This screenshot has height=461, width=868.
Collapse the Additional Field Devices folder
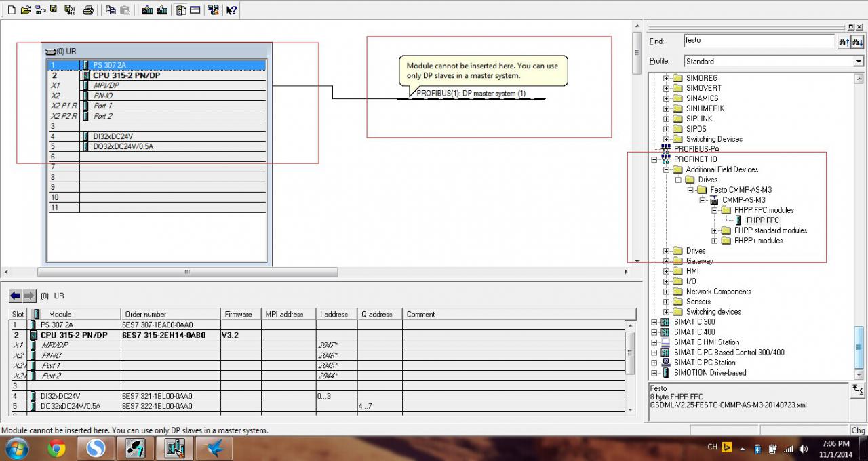tap(666, 169)
